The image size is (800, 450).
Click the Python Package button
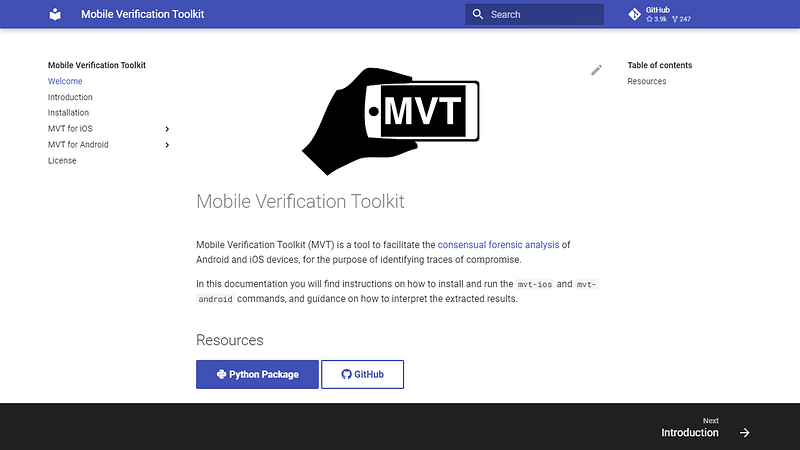coord(257,374)
